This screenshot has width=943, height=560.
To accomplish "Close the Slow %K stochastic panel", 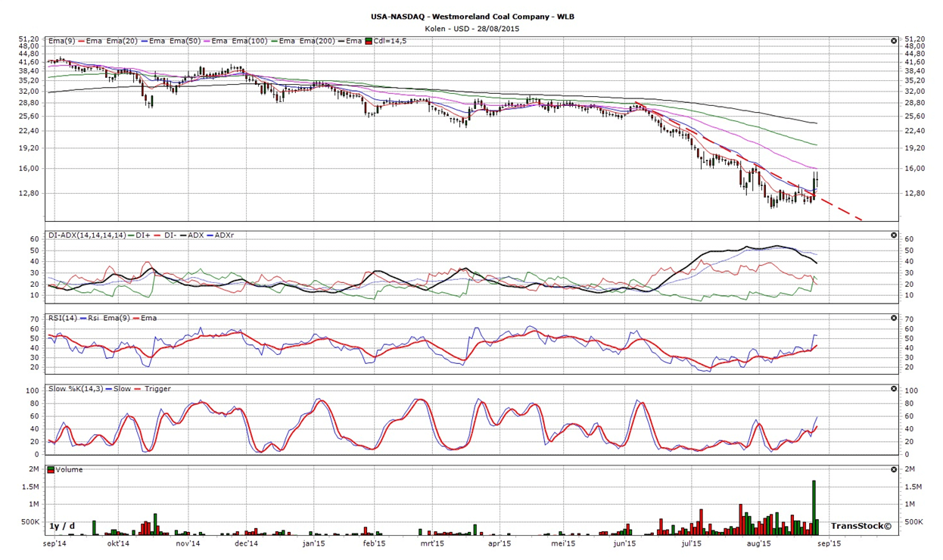I will 894,389.
